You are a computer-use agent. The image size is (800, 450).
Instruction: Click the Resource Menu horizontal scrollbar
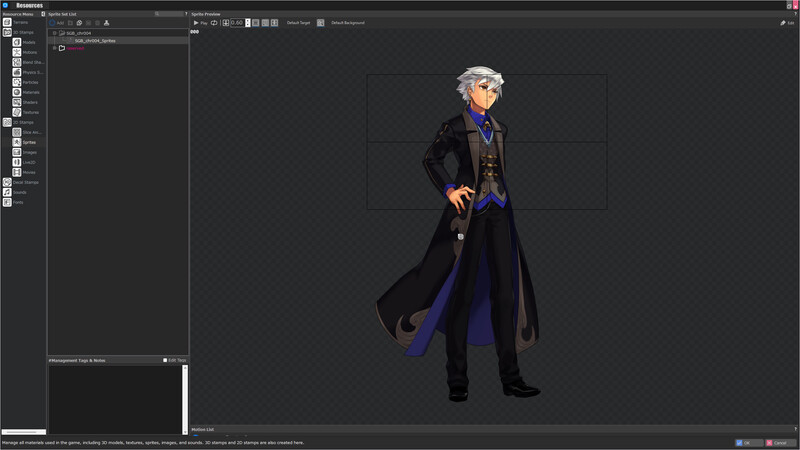click(x=23, y=432)
